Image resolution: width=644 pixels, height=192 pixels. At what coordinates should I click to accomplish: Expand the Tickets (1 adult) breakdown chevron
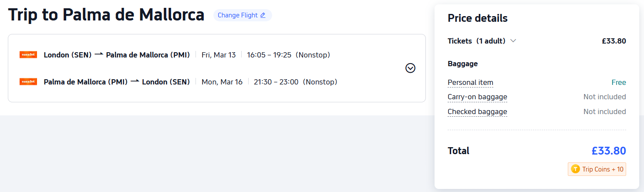coord(513,41)
